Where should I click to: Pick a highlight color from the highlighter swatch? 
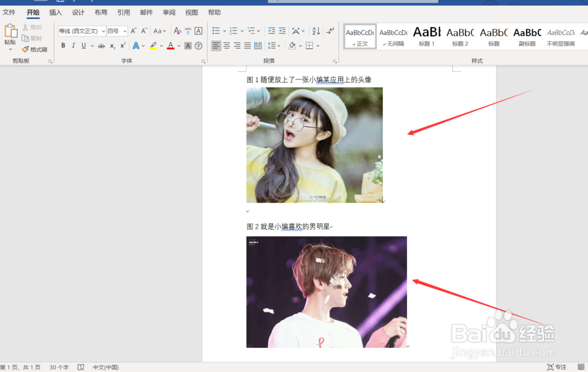[x=153, y=45]
